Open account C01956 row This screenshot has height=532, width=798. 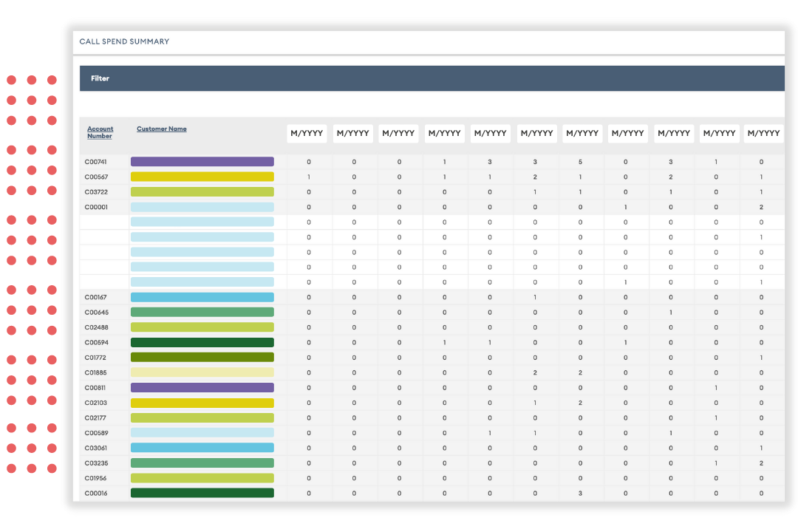95,478
